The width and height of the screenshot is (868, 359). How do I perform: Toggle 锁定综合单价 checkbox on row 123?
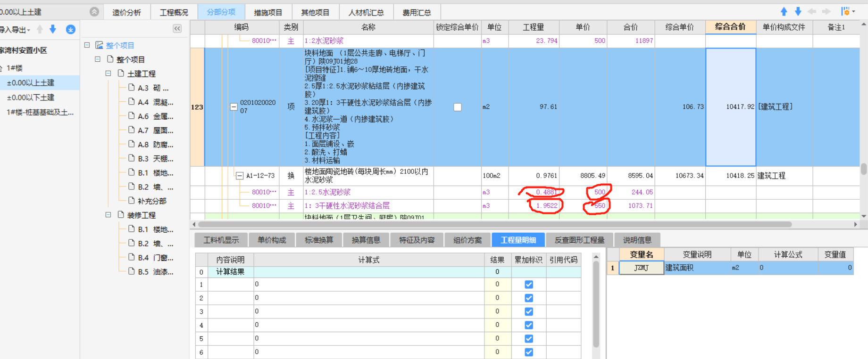coord(458,107)
